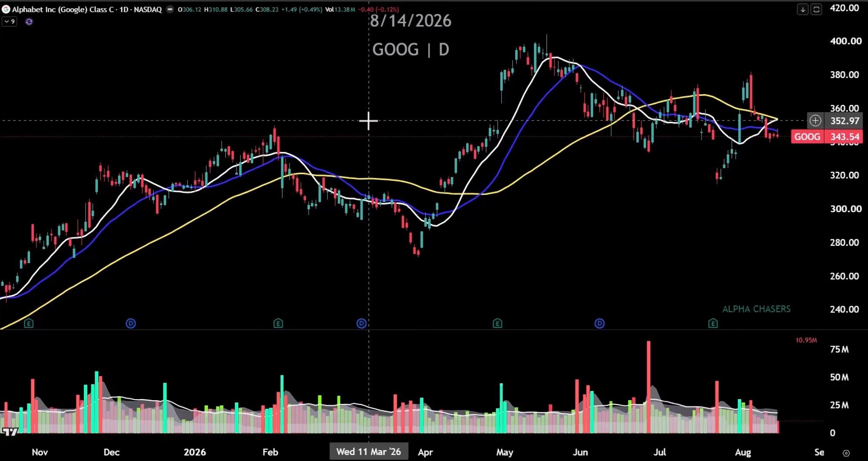868x461 pixels.
Task: Click the 75M volume scale label
Action: point(839,349)
